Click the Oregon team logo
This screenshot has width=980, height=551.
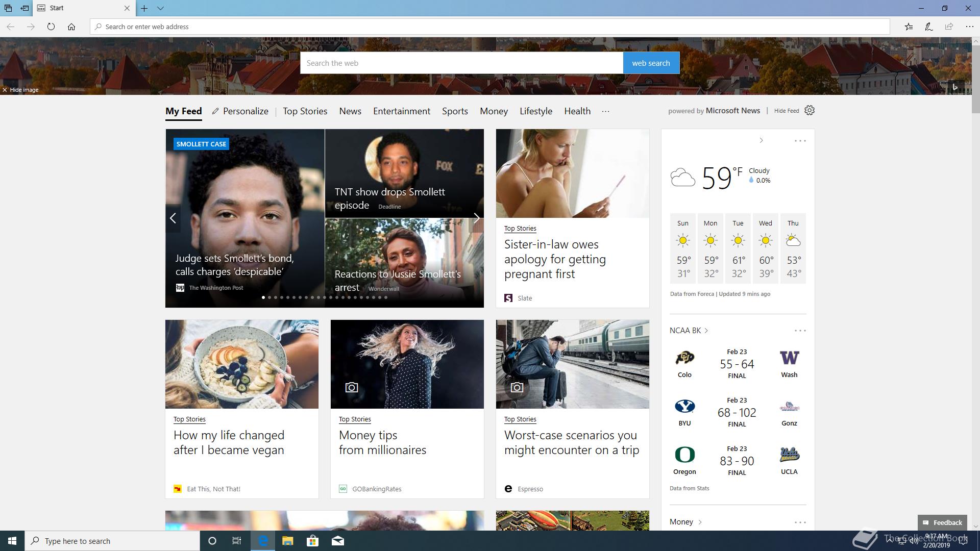(684, 454)
